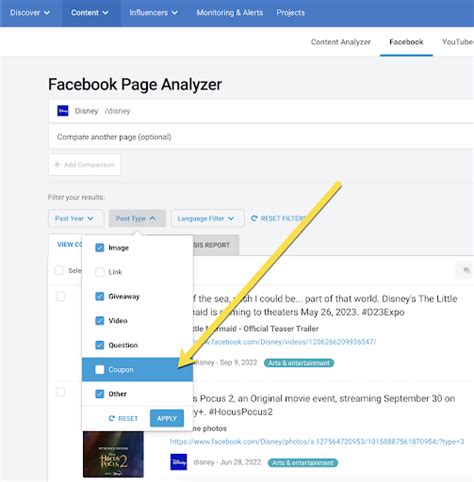Click the APPLY button
This screenshot has width=474, height=482.
pos(167,418)
